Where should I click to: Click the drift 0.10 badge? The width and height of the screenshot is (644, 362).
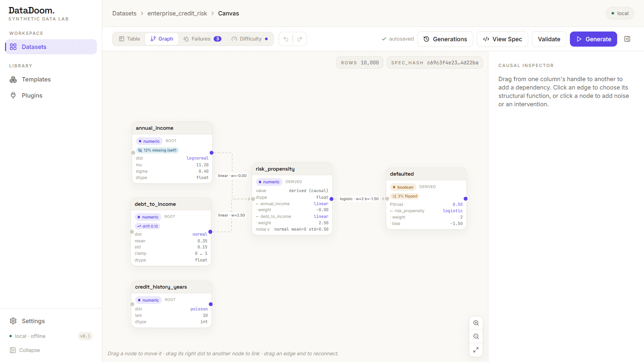pos(147,226)
